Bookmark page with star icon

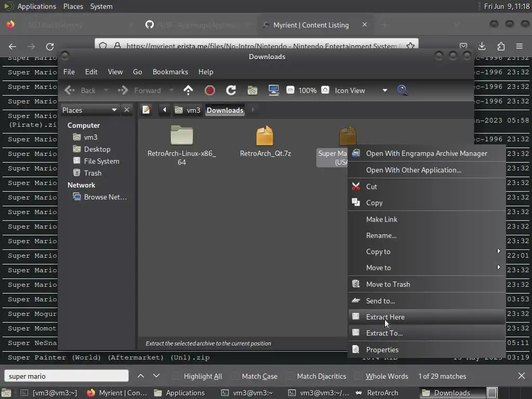(410, 46)
